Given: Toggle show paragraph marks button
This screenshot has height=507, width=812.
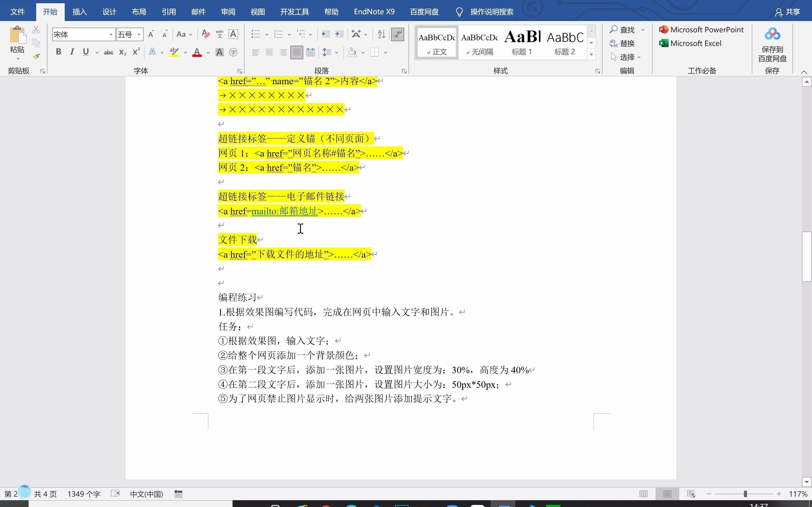Looking at the screenshot, I should [398, 34].
